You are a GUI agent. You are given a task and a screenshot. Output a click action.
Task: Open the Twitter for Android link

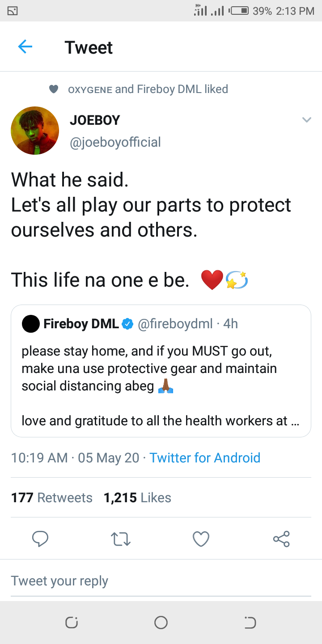coord(205,458)
